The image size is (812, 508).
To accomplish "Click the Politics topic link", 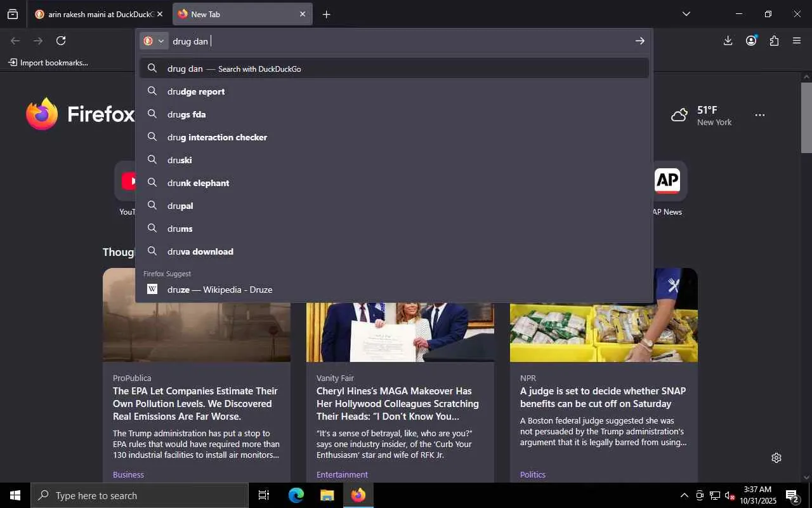I will [533, 474].
